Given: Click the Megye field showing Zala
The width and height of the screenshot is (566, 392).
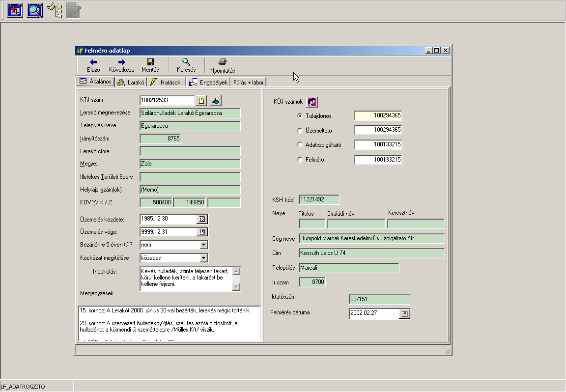Looking at the screenshot, I should tap(190, 164).
